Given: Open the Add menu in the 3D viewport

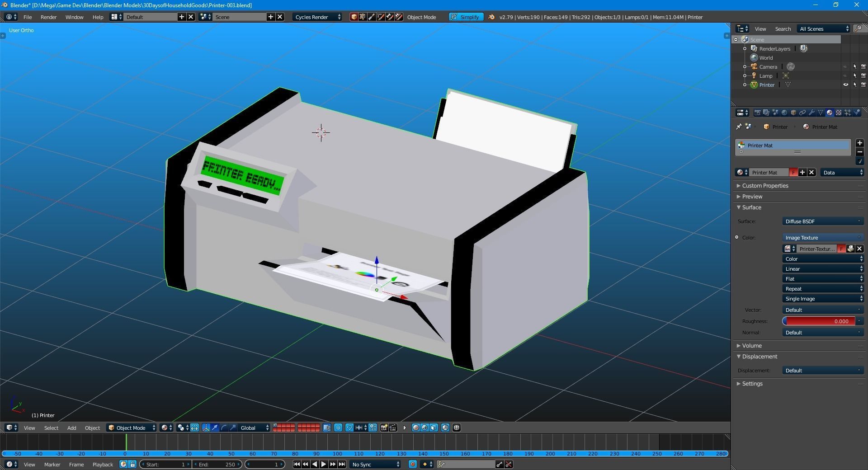Looking at the screenshot, I should [x=71, y=428].
